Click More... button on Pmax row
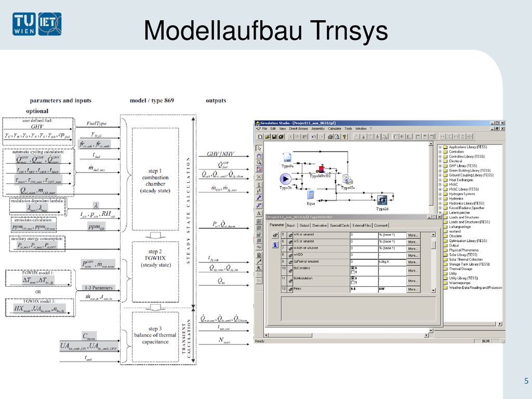The image size is (532, 399). (413, 289)
